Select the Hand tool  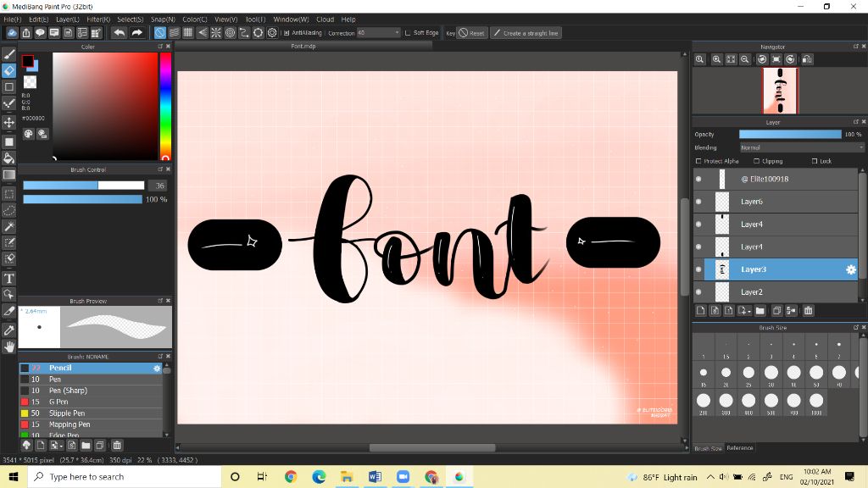[x=8, y=347]
